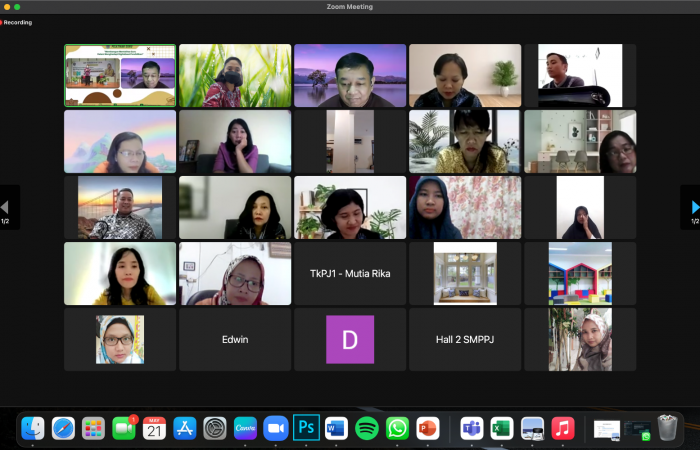Select the TkPJ1 - Mutia Rika tile

[350, 273]
